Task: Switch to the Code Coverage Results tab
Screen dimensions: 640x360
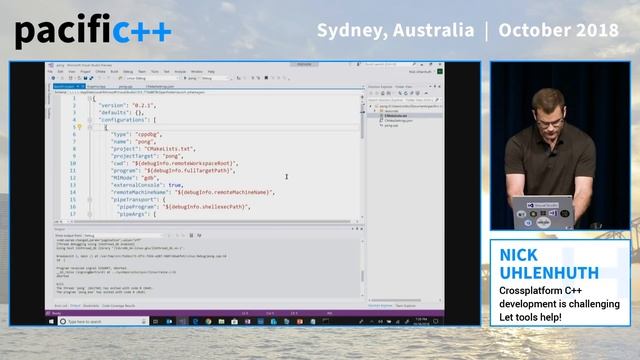Action: [118, 306]
